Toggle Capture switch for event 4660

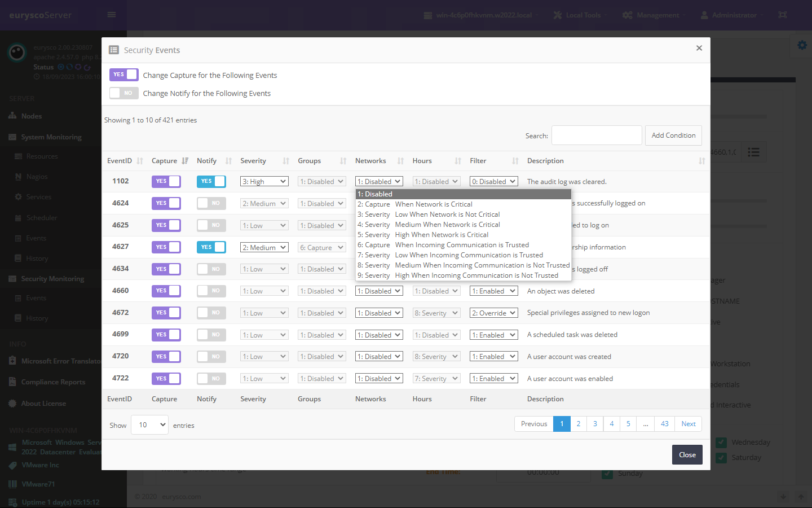166,291
